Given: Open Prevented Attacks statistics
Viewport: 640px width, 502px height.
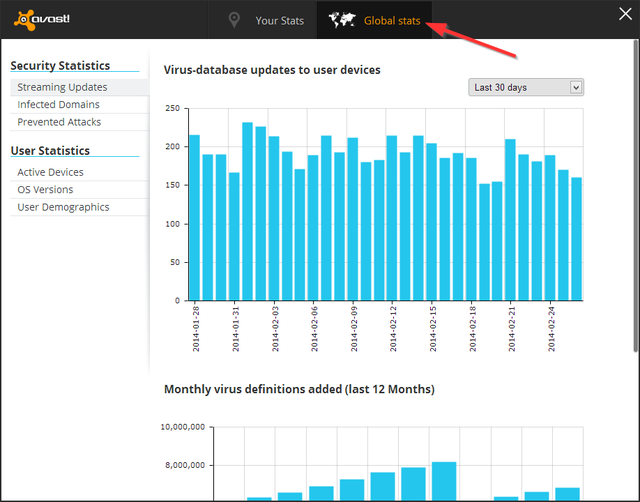Looking at the screenshot, I should (x=80, y=122).
